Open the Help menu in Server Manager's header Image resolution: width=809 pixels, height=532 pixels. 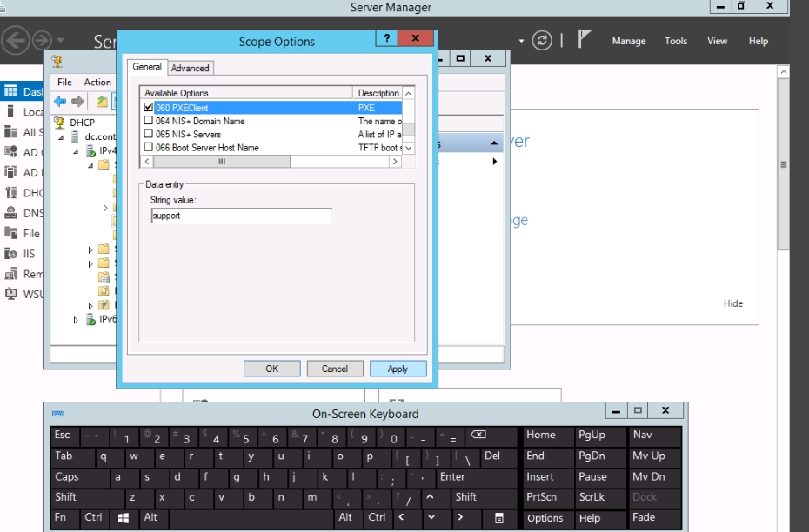coord(759,41)
